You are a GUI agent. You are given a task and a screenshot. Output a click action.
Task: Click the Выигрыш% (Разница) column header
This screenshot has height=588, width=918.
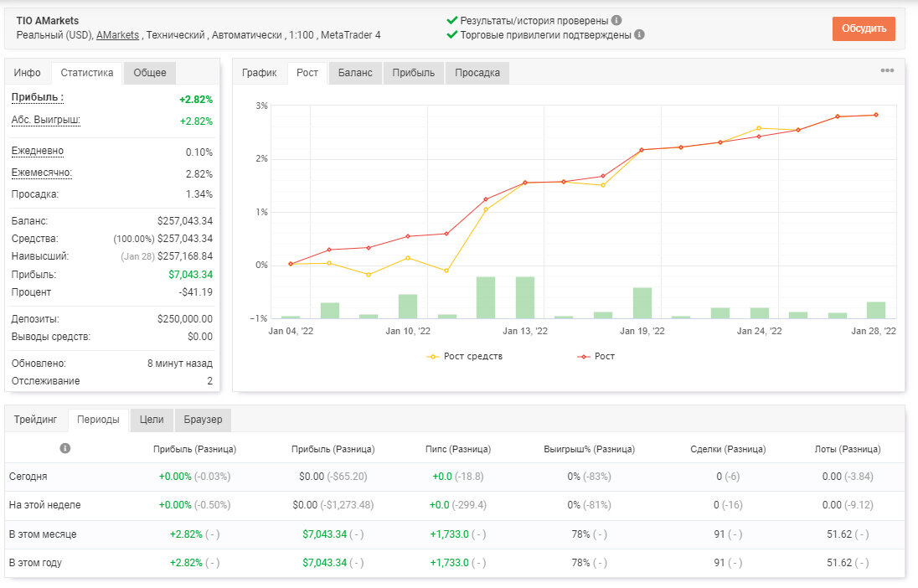point(589,449)
